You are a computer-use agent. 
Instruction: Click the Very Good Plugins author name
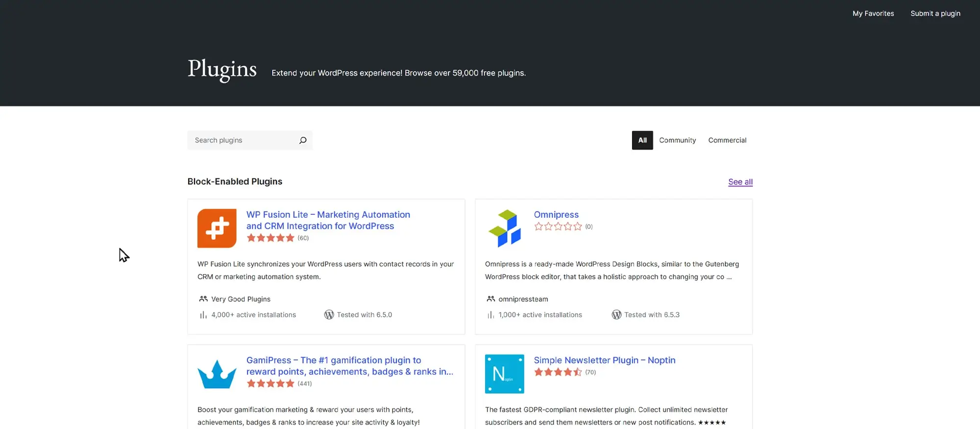click(x=241, y=299)
